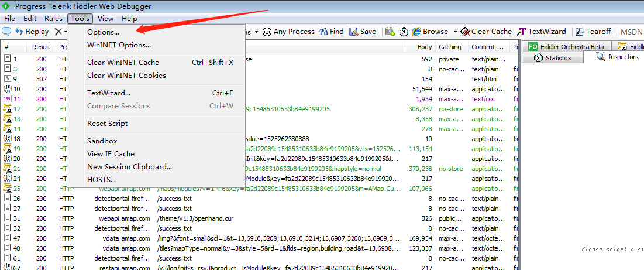Select session 9 redirect icon
Viewport: 644px width, 270px height.
click(x=8, y=79)
